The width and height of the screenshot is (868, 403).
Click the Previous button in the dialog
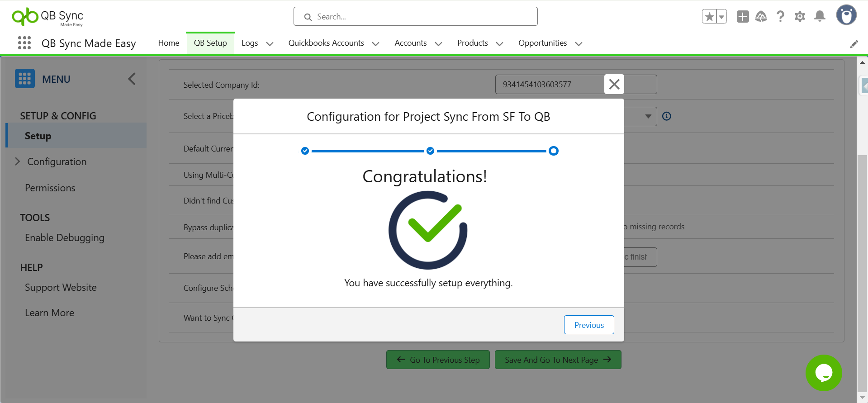click(x=589, y=325)
